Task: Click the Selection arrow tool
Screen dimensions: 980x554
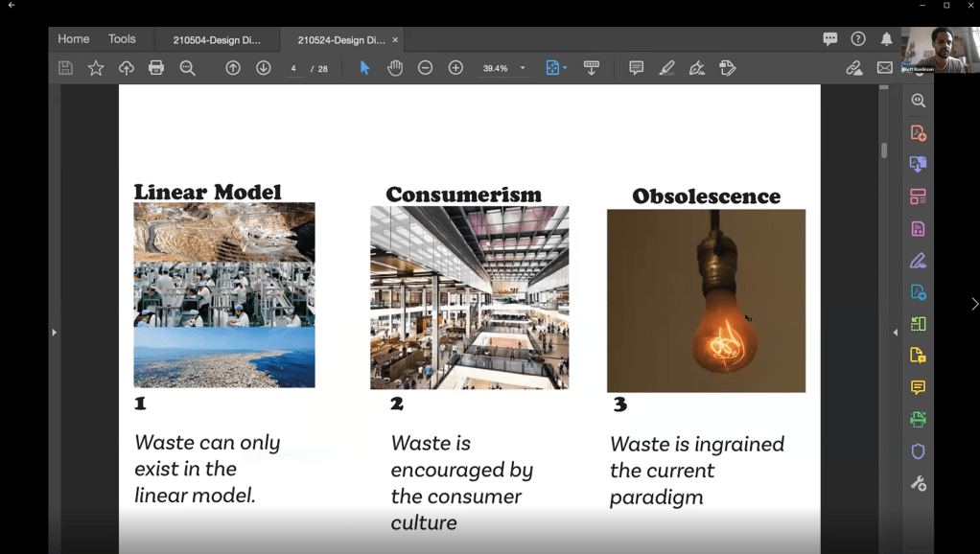Action: coord(364,68)
